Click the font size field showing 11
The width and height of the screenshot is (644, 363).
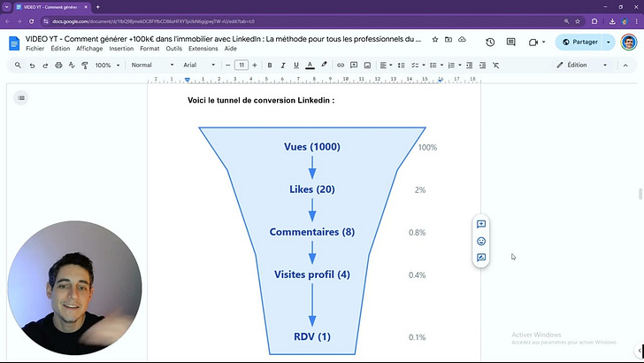point(241,65)
